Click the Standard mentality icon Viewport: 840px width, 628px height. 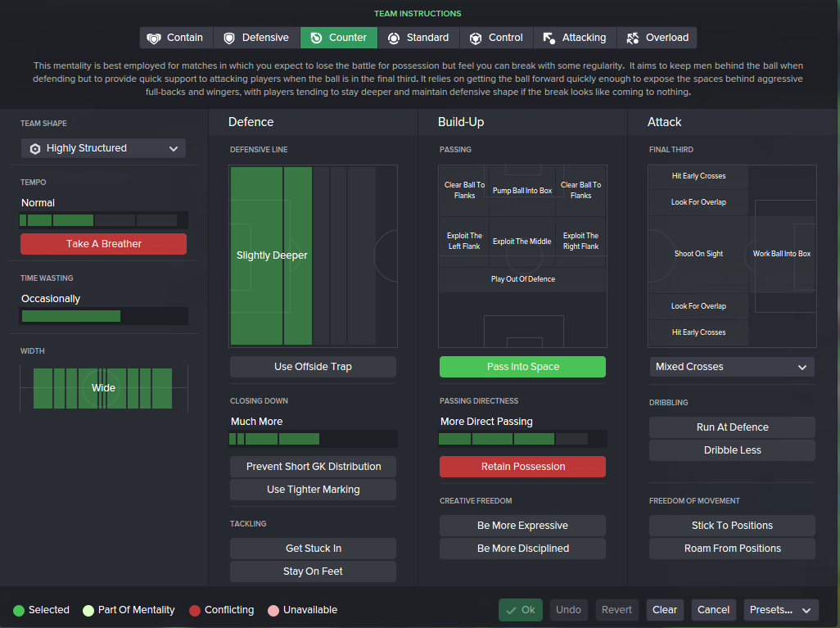pyautogui.click(x=394, y=38)
